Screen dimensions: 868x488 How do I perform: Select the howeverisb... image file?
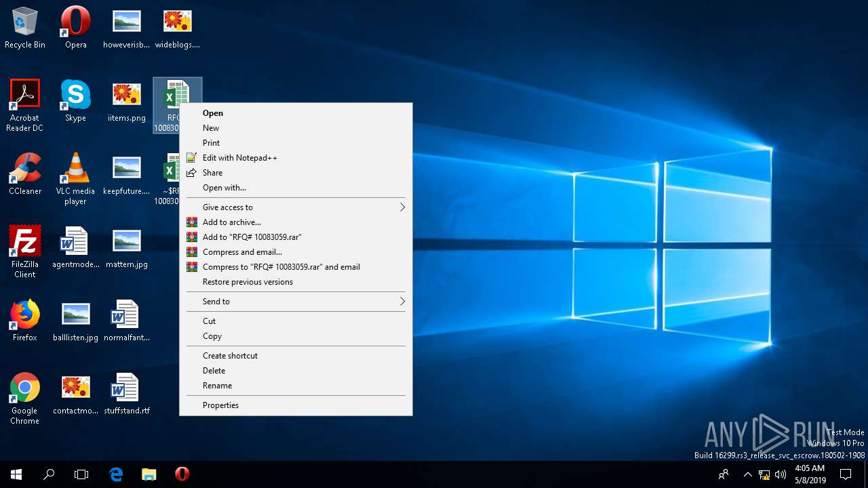pos(126,28)
